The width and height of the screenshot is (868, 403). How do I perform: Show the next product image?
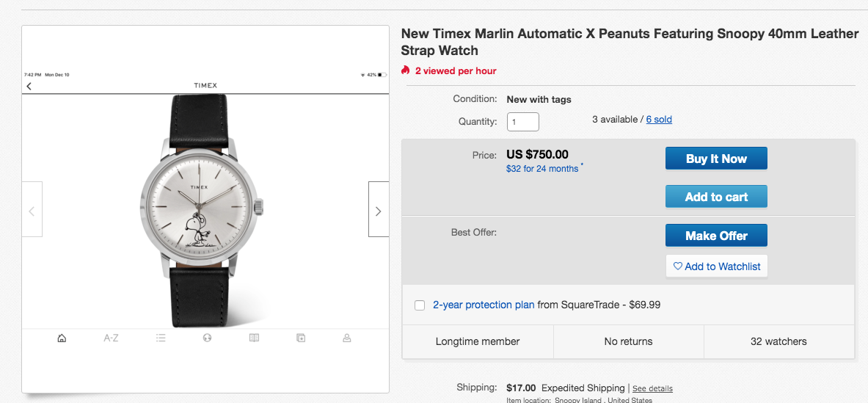click(378, 210)
